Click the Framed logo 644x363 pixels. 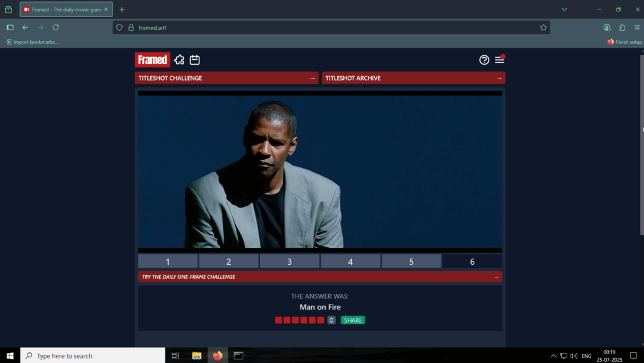[152, 60]
